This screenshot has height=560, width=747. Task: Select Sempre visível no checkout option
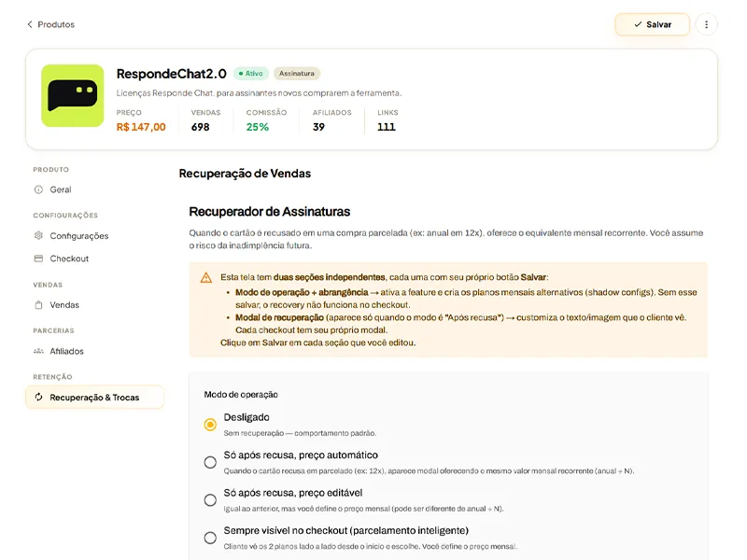click(x=210, y=538)
